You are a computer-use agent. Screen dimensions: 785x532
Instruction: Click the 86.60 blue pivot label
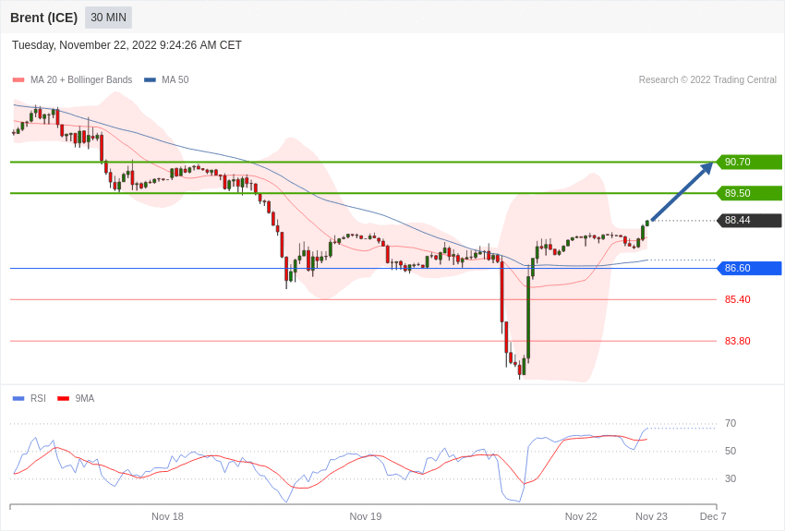pos(750,268)
